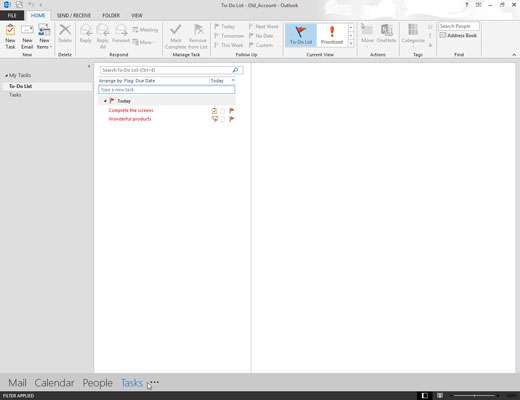Image resolution: width=520 pixels, height=400 pixels.
Task: Go to Calendar in navigation bar
Action: point(54,383)
